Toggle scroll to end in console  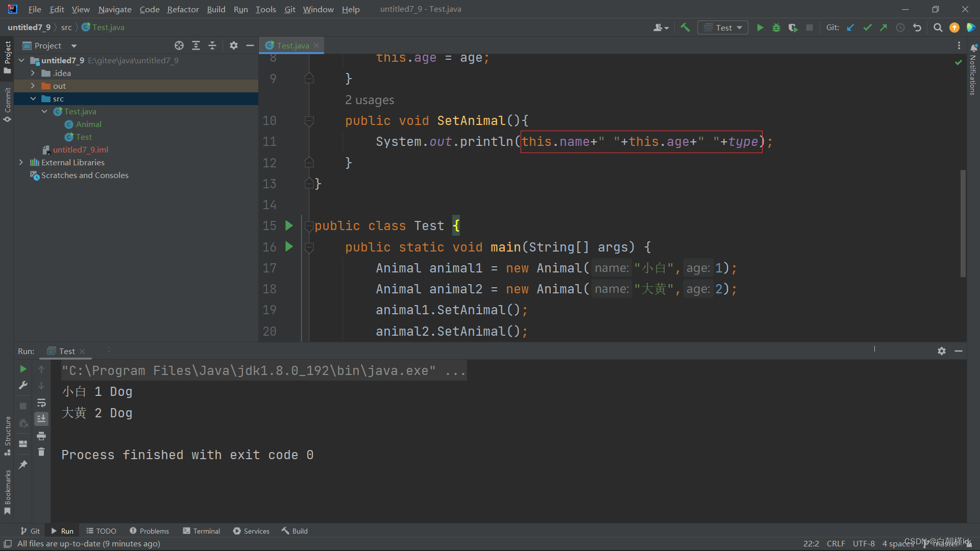tap(41, 419)
